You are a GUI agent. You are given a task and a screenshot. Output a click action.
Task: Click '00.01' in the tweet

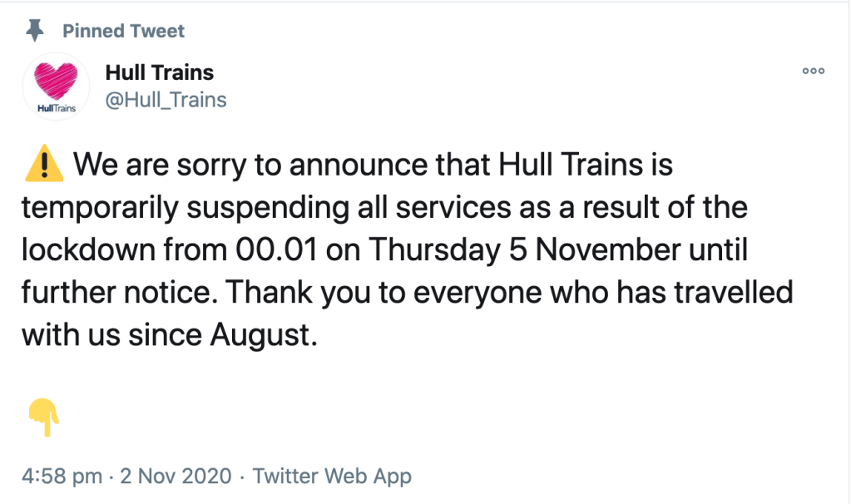281,250
